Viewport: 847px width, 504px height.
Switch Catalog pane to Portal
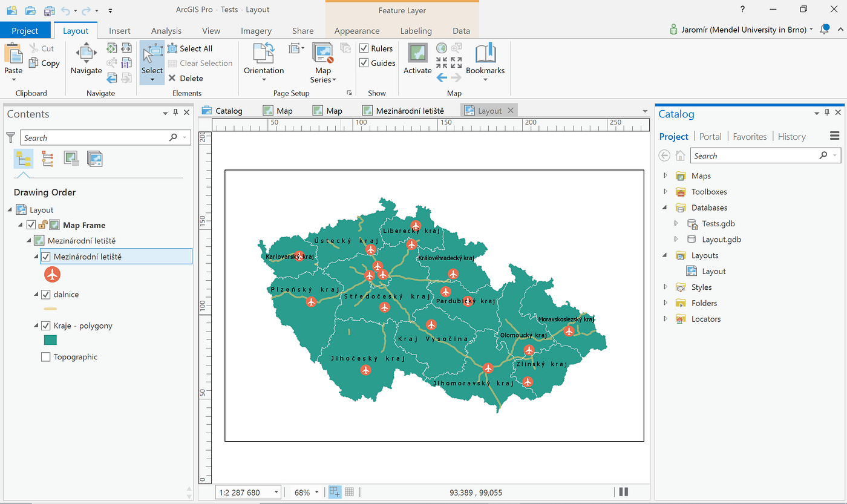pos(710,136)
